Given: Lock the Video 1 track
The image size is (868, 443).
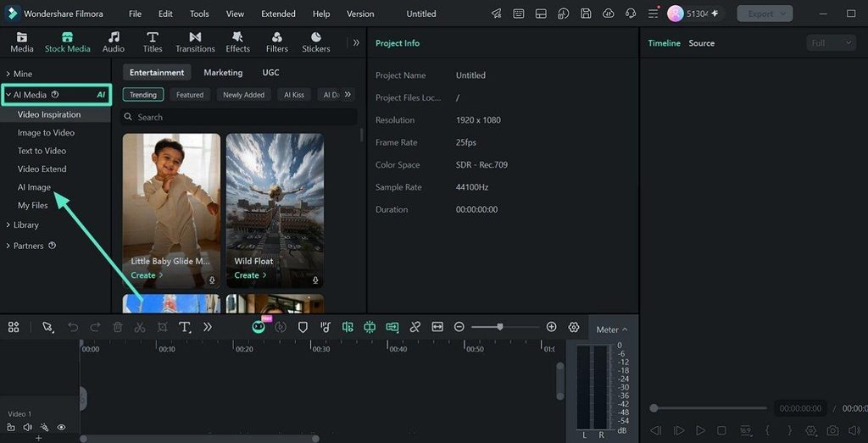Looking at the screenshot, I should 11,428.
